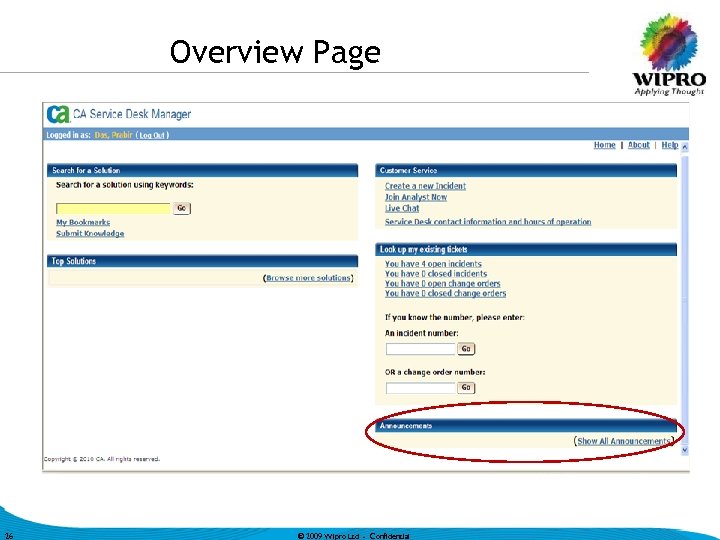This screenshot has width=720, height=540.
Task: Click Go beside incident number field
Action: pos(466,349)
